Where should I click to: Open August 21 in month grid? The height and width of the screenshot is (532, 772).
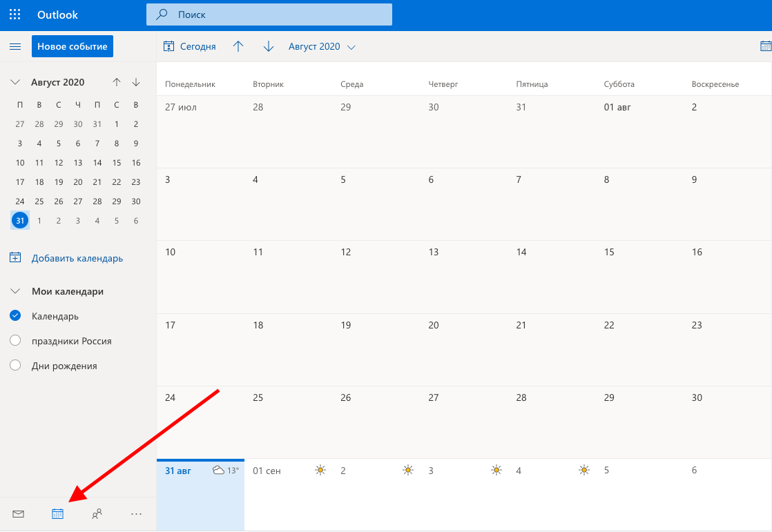coord(552,349)
